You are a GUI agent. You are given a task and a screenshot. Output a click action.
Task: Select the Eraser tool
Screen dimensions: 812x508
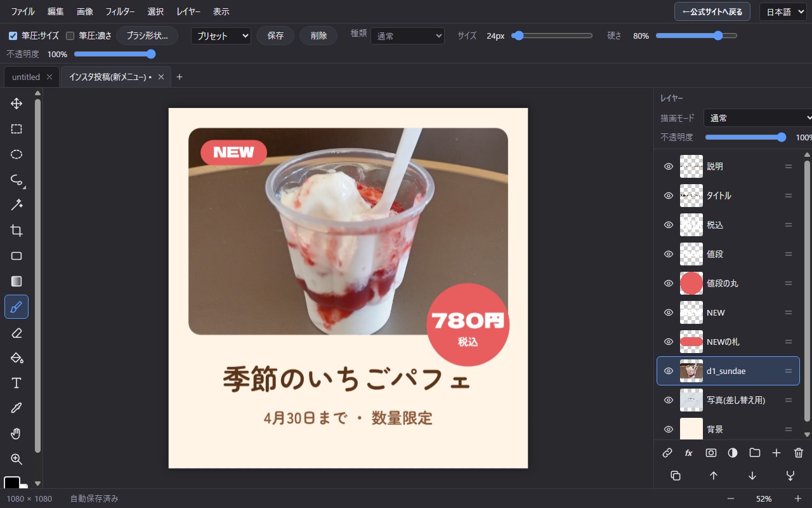[x=16, y=332]
